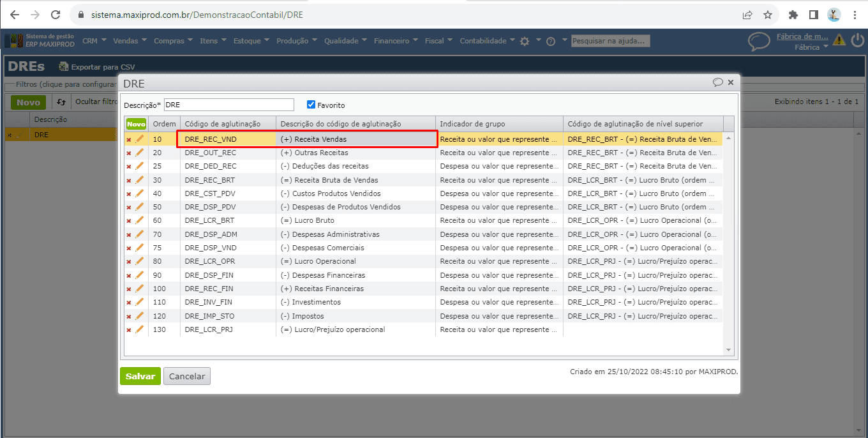Click red X delete icon on Impostos row
868x438 pixels.
coord(129,317)
